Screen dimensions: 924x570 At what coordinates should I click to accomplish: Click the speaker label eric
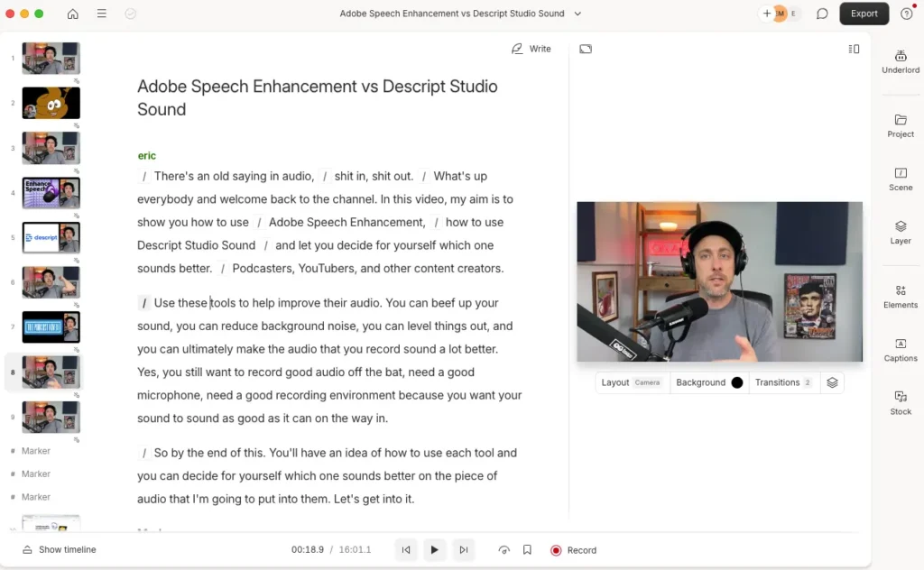[x=147, y=156]
